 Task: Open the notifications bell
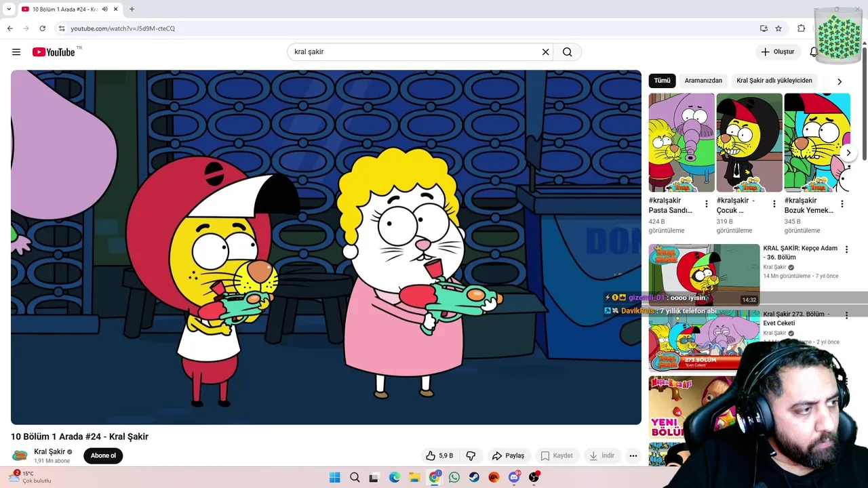(814, 52)
